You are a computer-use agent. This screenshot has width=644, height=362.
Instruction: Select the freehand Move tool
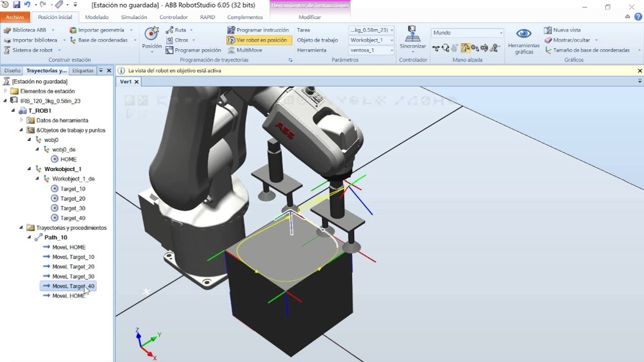[x=436, y=48]
